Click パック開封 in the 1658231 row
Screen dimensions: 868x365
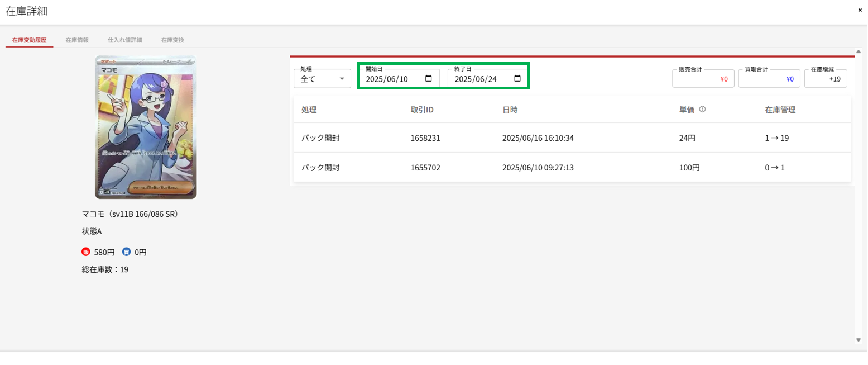click(x=320, y=138)
